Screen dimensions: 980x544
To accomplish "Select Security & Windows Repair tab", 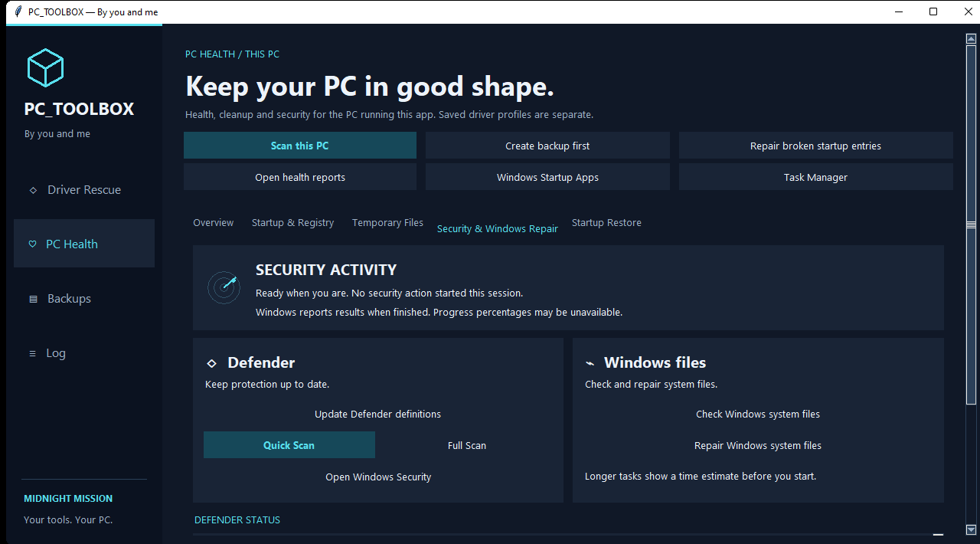I will point(498,228).
